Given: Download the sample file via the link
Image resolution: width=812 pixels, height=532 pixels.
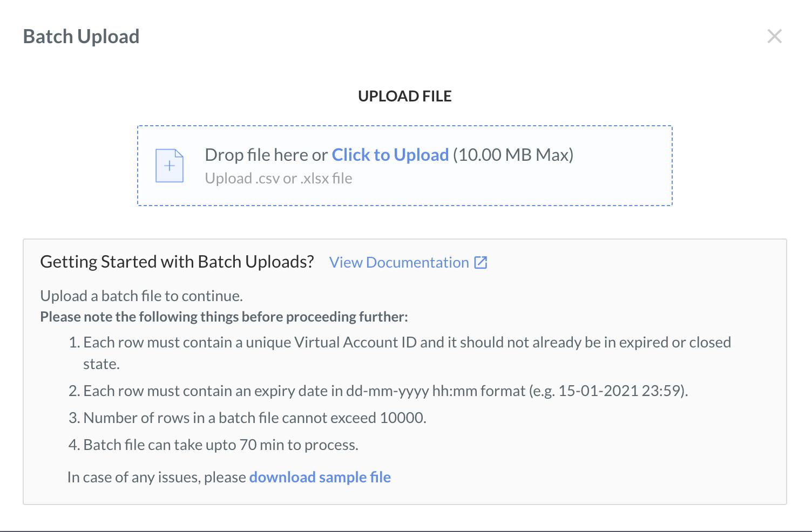Looking at the screenshot, I should [320, 477].
